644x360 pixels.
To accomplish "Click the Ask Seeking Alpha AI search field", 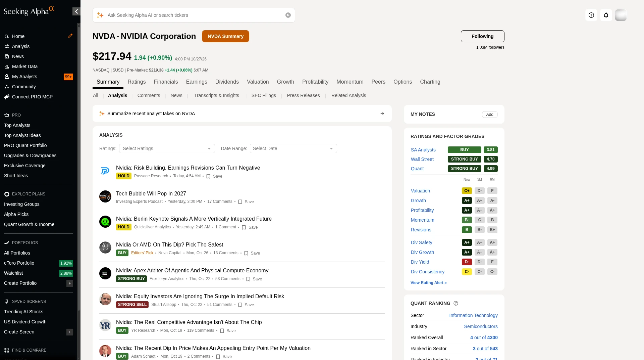I will (194, 15).
